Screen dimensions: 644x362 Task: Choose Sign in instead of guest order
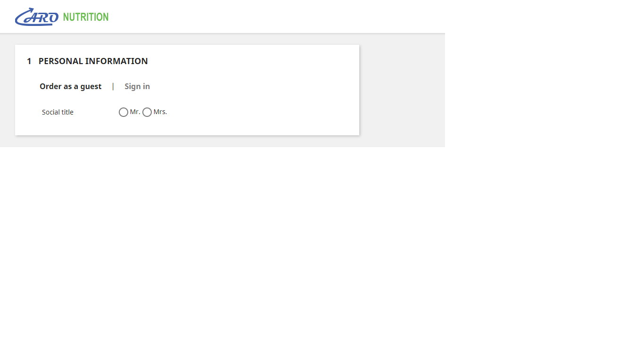pos(137,86)
